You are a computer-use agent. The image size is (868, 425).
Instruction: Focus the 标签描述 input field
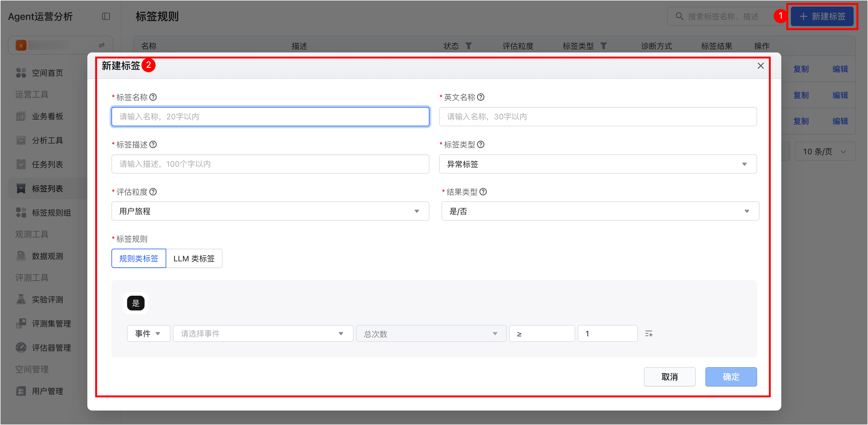pos(270,164)
